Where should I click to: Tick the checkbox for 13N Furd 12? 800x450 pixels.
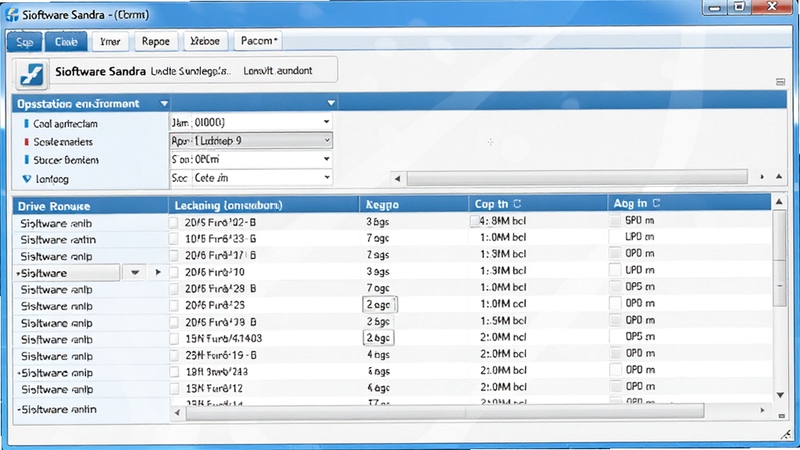[x=174, y=388]
